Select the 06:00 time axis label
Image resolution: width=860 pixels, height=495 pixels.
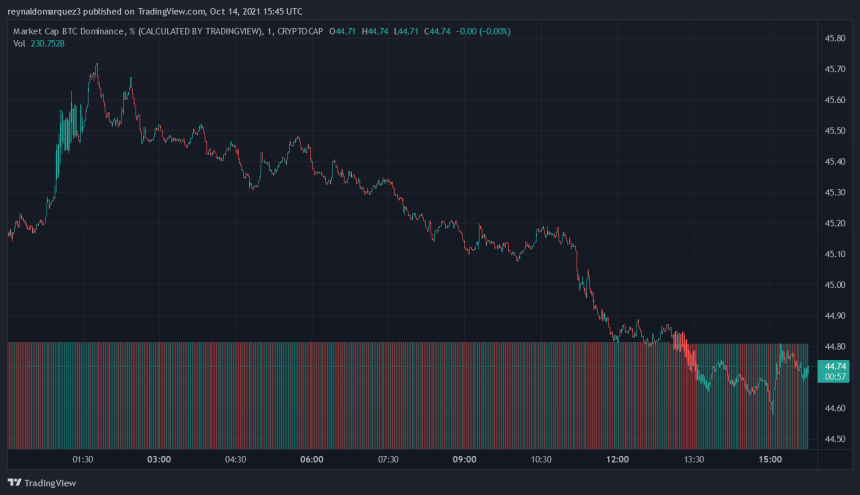(312, 460)
